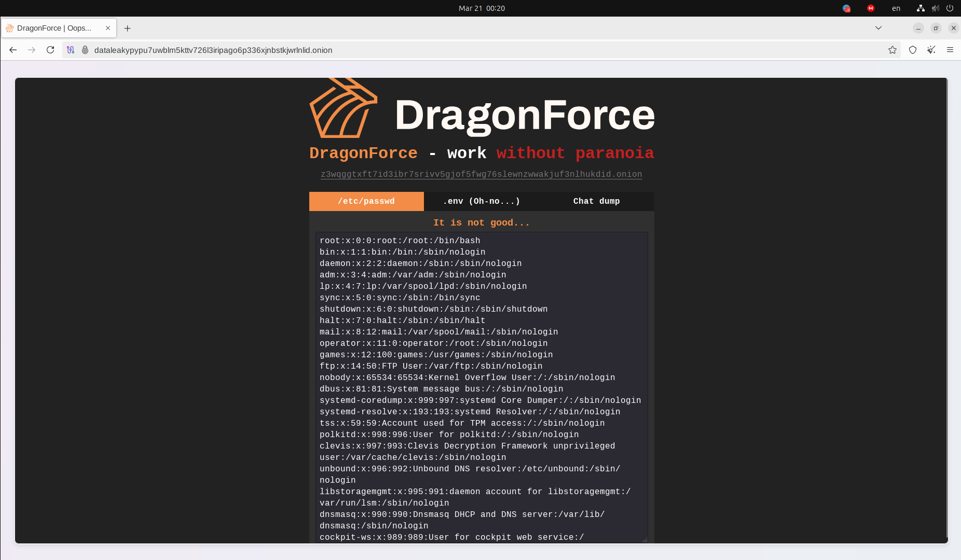Click the forward navigation arrow
This screenshot has height=560, width=961.
coord(32,50)
